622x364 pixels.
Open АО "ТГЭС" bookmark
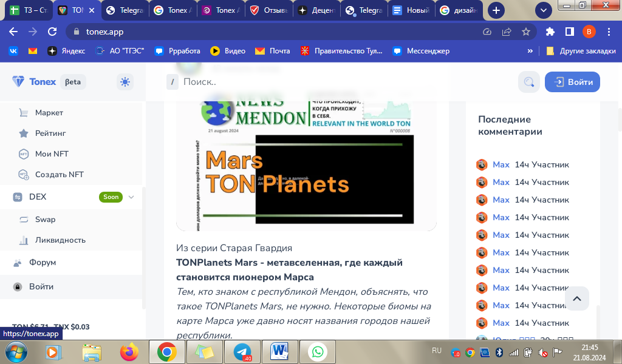coord(120,51)
